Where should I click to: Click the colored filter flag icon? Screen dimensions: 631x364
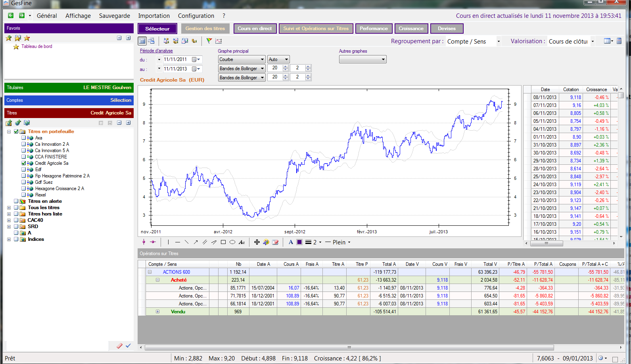[209, 41]
